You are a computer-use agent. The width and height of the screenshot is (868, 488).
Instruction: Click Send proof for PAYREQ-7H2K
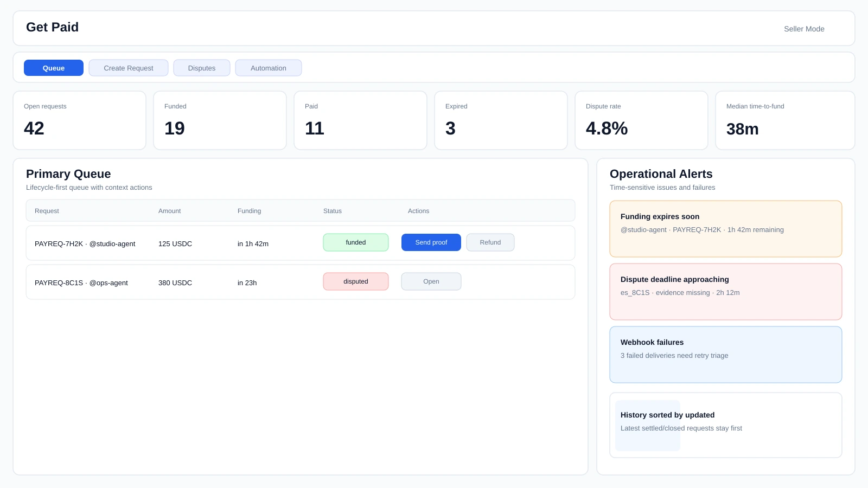coord(431,242)
